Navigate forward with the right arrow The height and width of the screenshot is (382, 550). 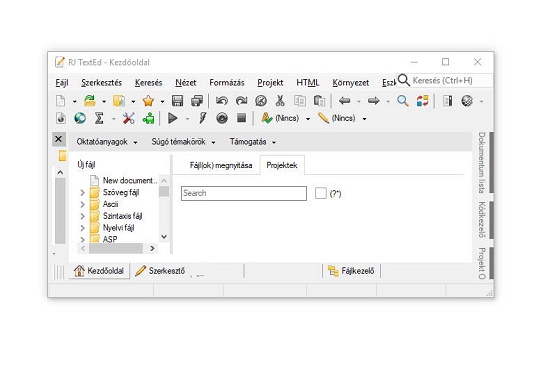click(x=374, y=101)
